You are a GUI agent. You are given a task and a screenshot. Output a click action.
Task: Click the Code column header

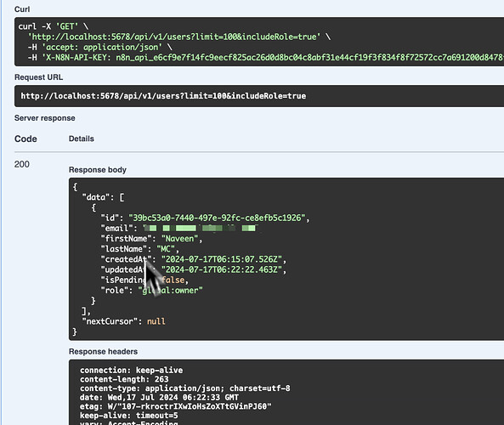point(25,139)
